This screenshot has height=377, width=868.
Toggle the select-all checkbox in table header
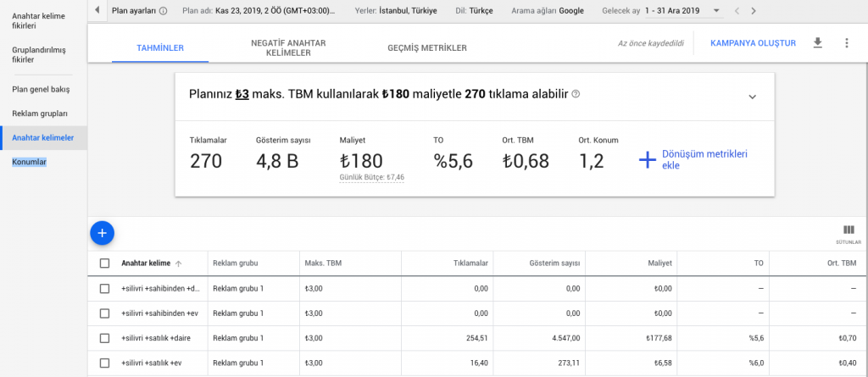coord(105,263)
